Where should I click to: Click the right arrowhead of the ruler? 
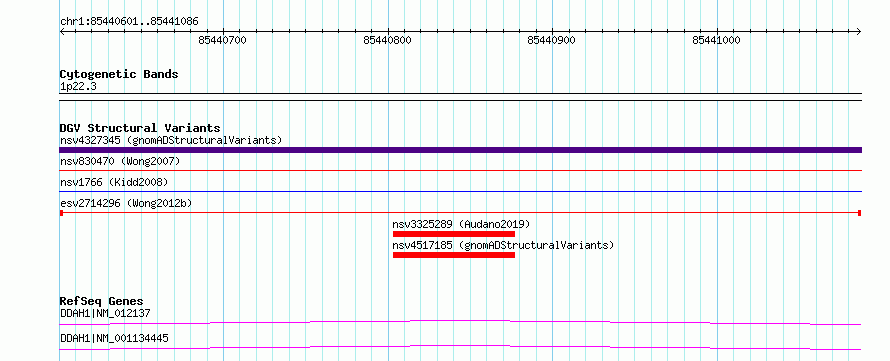click(x=859, y=31)
